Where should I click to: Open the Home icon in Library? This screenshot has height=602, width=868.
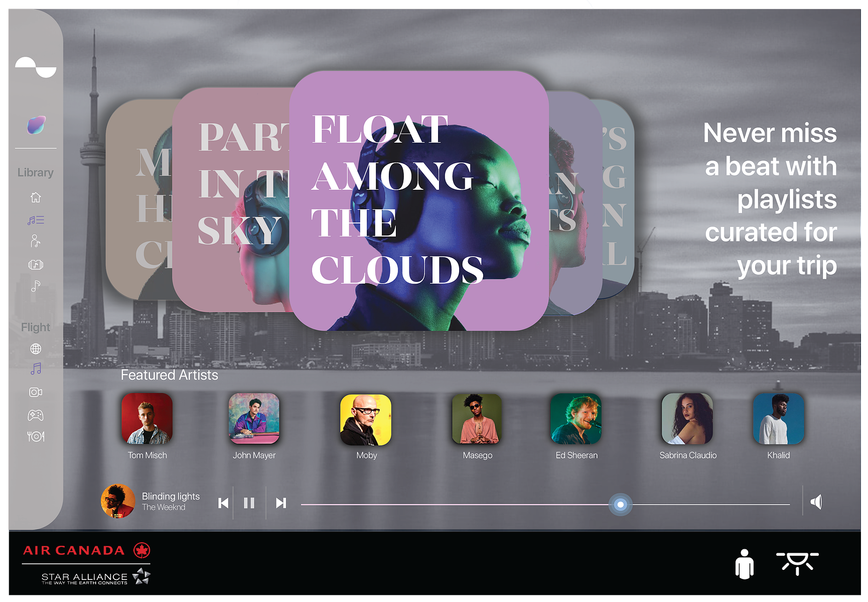coord(36,197)
